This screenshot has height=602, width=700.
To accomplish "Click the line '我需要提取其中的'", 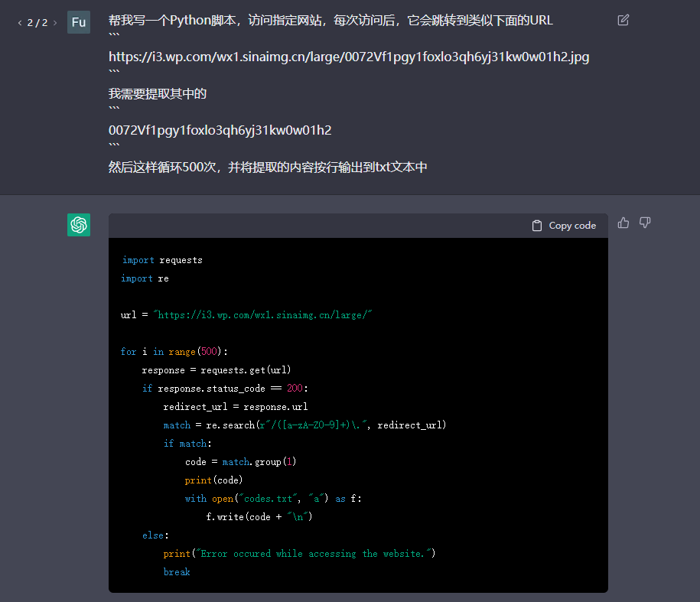I will (x=157, y=93).
